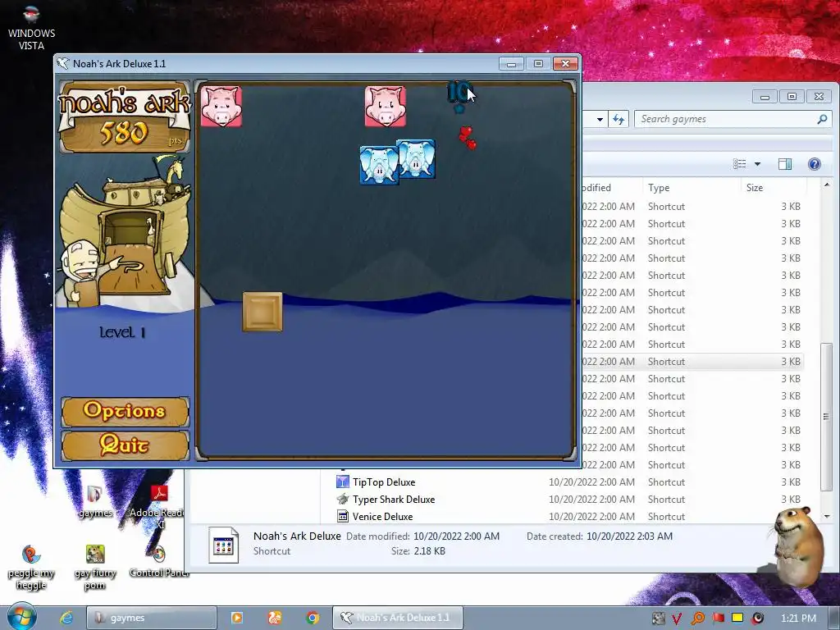This screenshot has width=840, height=630.
Task: Open the clock showing 1:21 PM
Action: click(x=799, y=619)
